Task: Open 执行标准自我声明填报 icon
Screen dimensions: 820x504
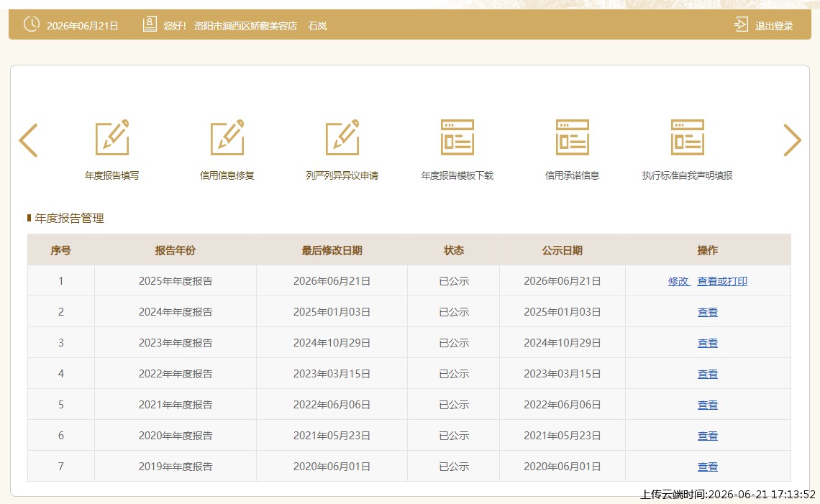Action: click(x=687, y=137)
